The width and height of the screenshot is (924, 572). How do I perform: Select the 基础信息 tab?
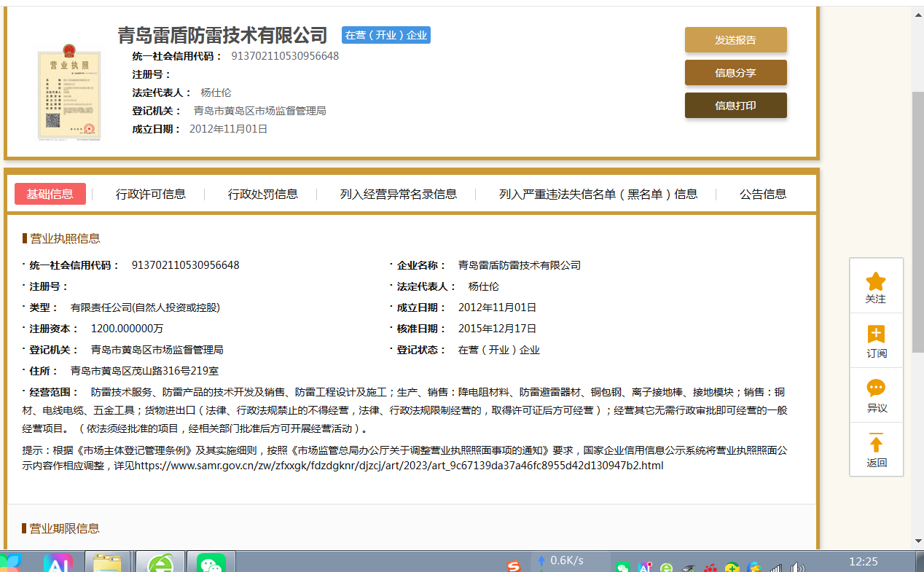point(50,194)
